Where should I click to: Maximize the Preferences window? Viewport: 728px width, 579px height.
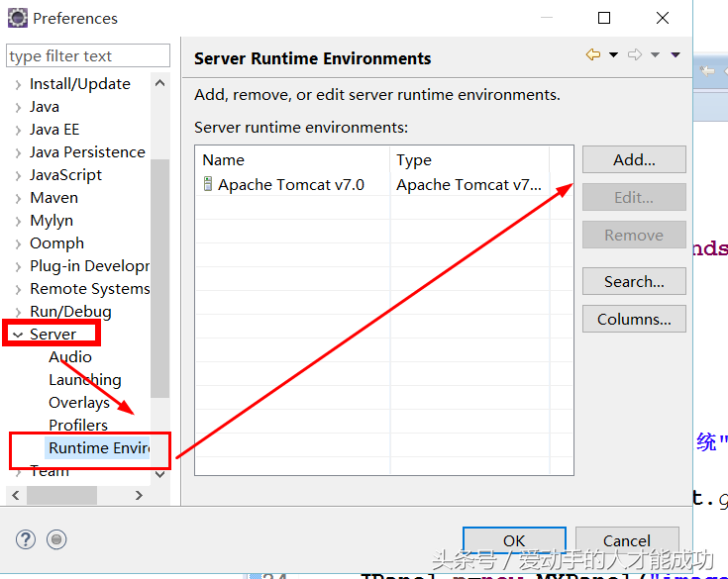[x=604, y=18]
